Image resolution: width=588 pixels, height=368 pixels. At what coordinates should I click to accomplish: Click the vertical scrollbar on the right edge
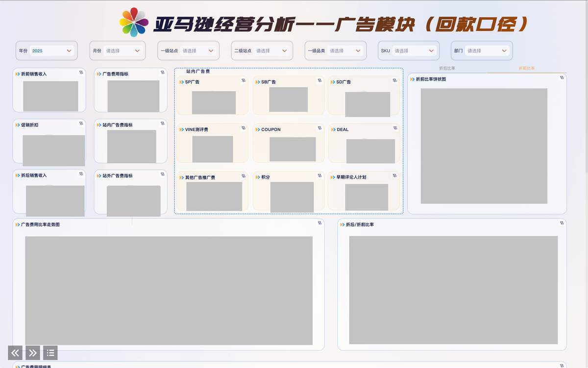586,86
